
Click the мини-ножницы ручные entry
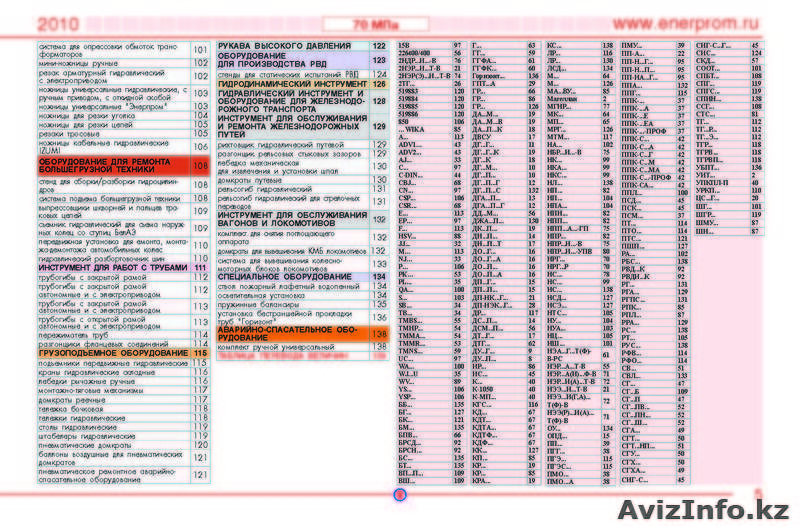pyautogui.click(x=110, y=62)
